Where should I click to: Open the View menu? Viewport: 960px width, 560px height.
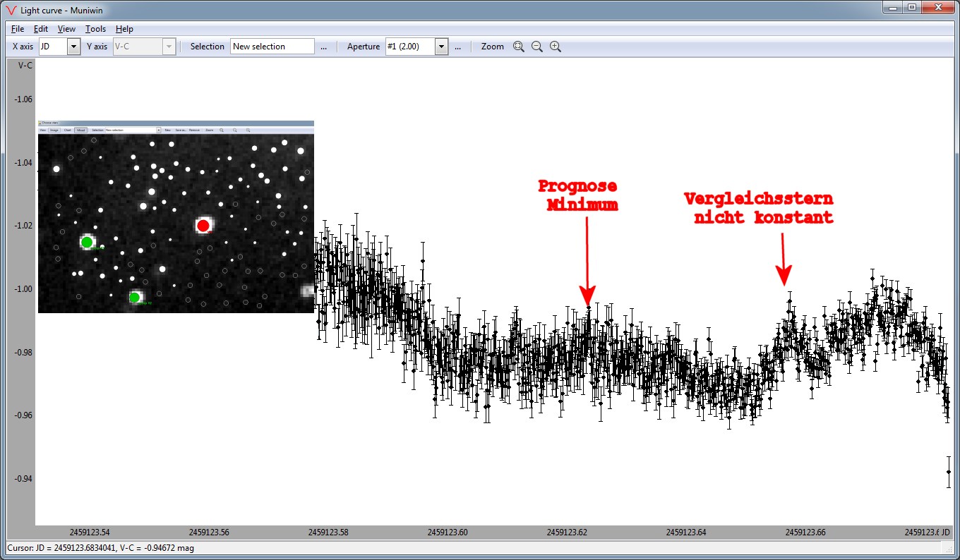coord(66,29)
